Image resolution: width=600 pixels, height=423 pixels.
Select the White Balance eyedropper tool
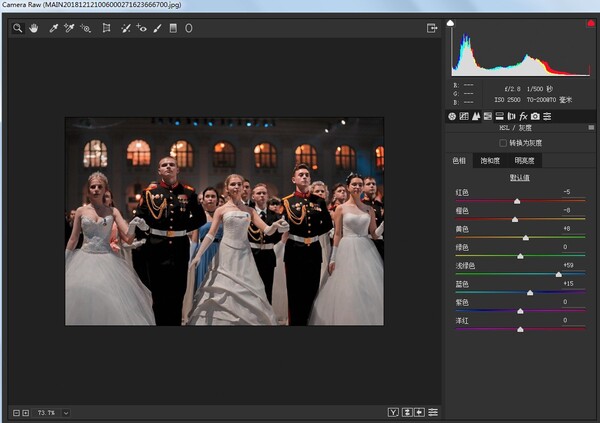(x=54, y=28)
